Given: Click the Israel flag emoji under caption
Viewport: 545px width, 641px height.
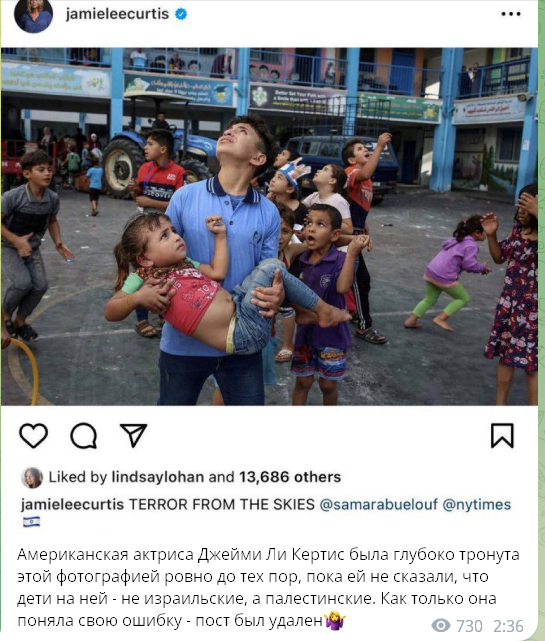Looking at the screenshot, I should (31, 522).
